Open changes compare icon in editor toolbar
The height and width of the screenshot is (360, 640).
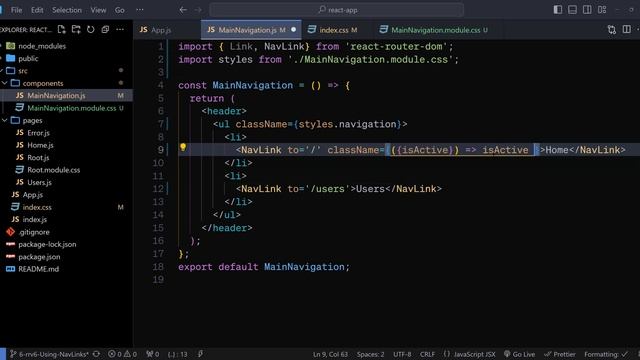(x=611, y=29)
